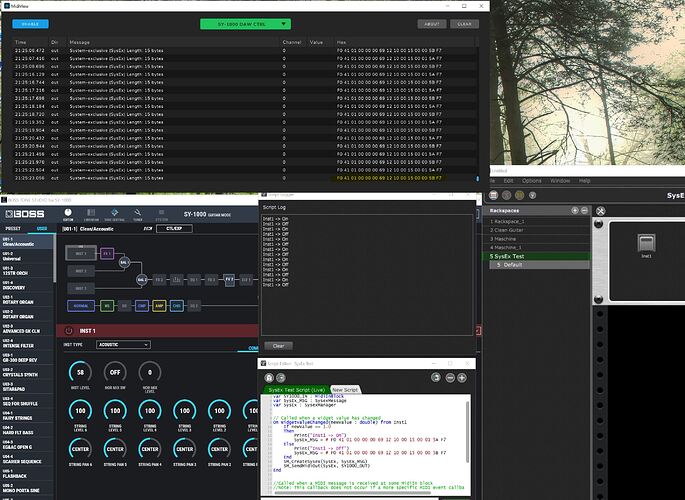Click the horizontal scrollbar in Script Editor

click(352, 493)
